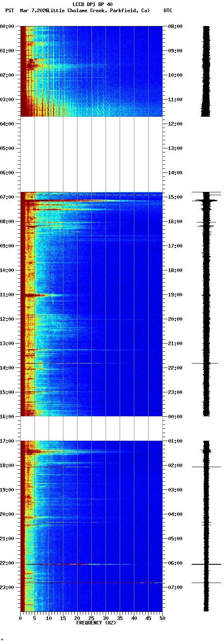Screen dimensions: 224x644
Task: Click the 25 Hz frequency tick label
Action: pyautogui.click(x=91, y=618)
